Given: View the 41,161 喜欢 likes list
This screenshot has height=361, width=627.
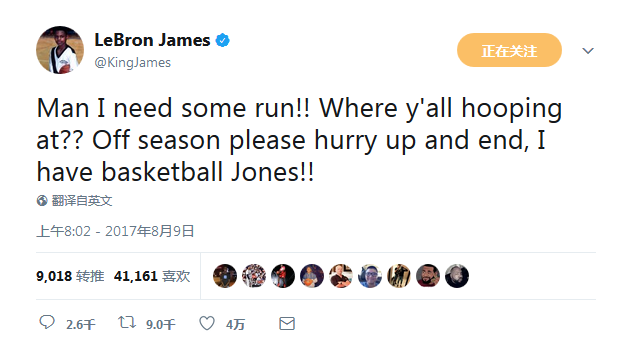Looking at the screenshot, I should coord(152,276).
